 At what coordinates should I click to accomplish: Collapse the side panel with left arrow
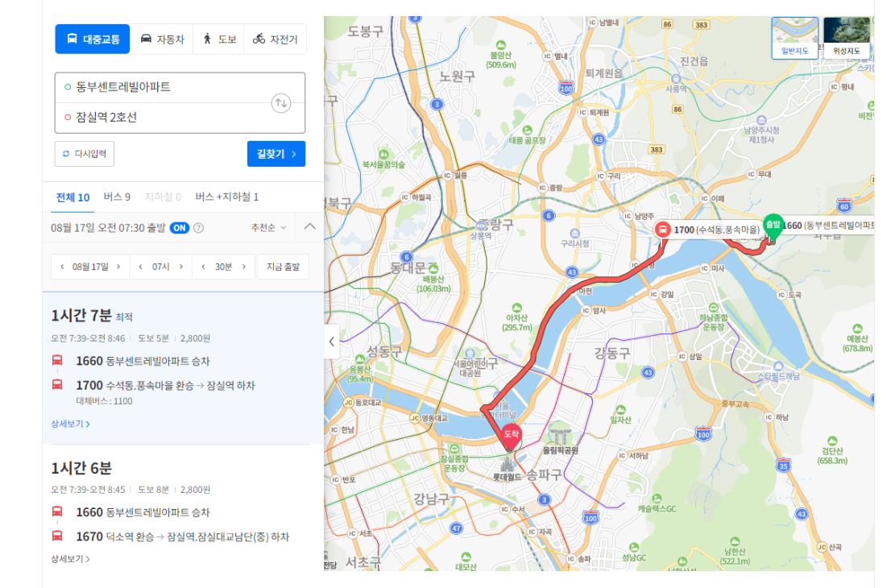click(x=332, y=341)
